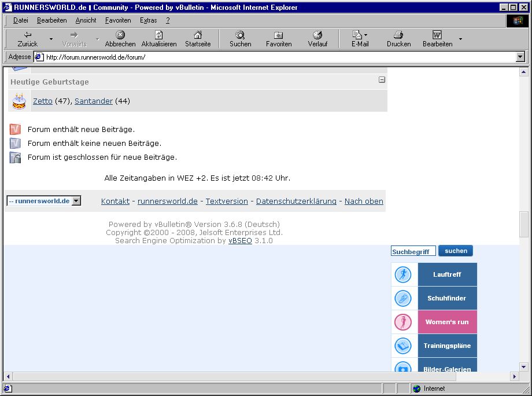The height and width of the screenshot is (396, 532).
Task: Open the E-Mail toolbar dropdown
Action: tap(365, 36)
